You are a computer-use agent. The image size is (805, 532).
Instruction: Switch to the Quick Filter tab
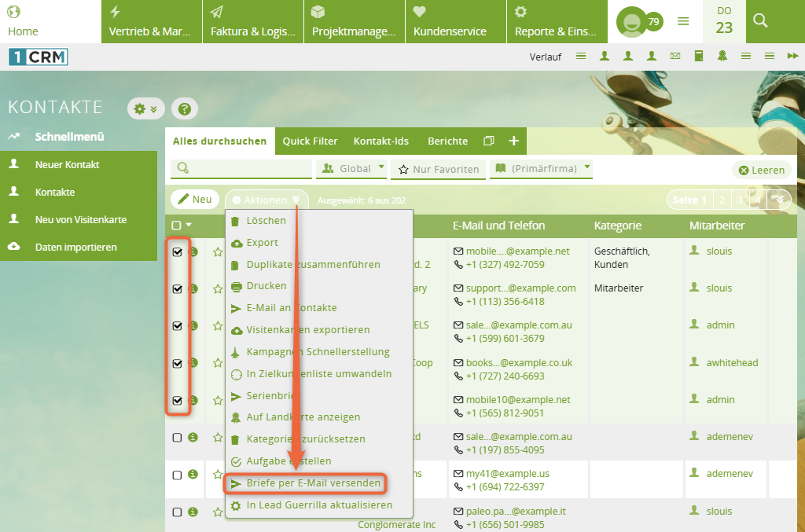(310, 141)
